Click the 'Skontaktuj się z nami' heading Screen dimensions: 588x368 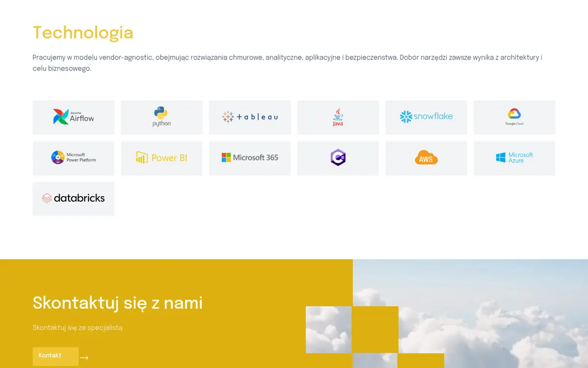click(118, 303)
